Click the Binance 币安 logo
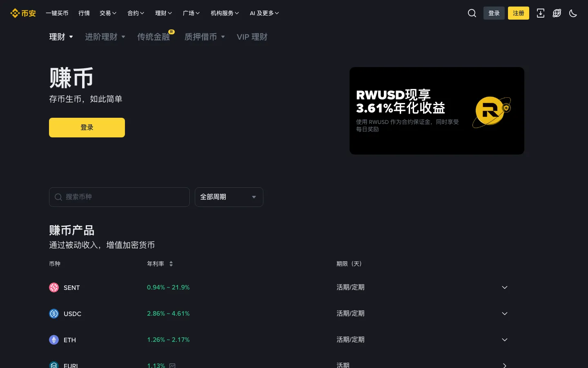Screen dimensions: 588x368 pos(23,13)
